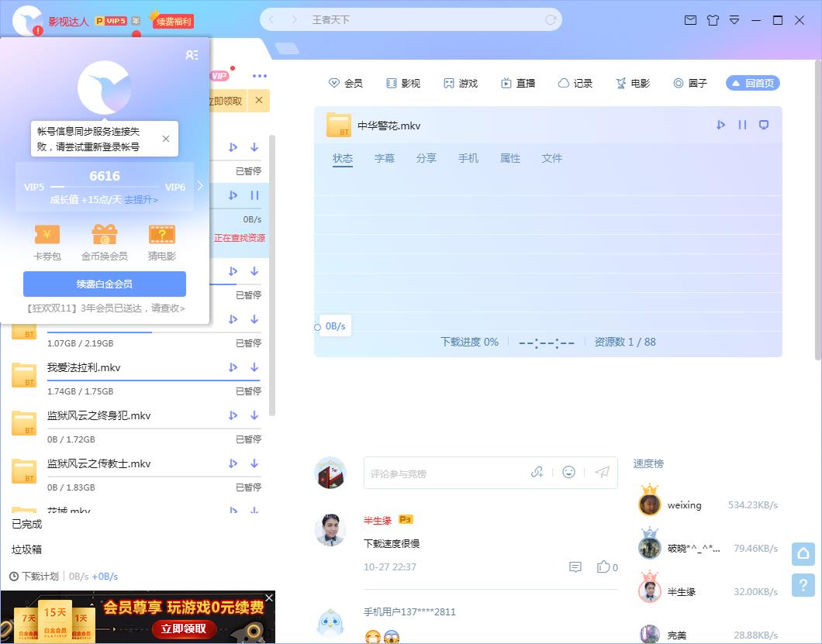Open the skin/theme shirt icon
This screenshot has width=822, height=644.
click(x=713, y=20)
